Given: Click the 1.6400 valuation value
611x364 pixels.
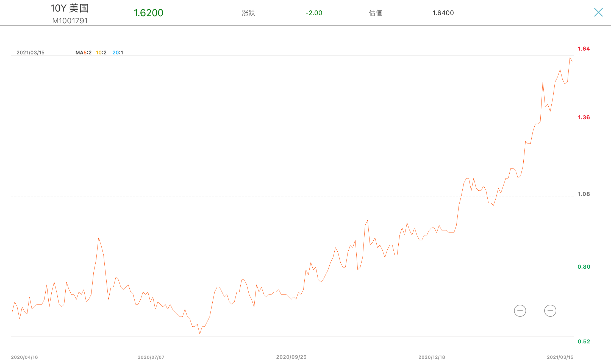Looking at the screenshot, I should [443, 13].
